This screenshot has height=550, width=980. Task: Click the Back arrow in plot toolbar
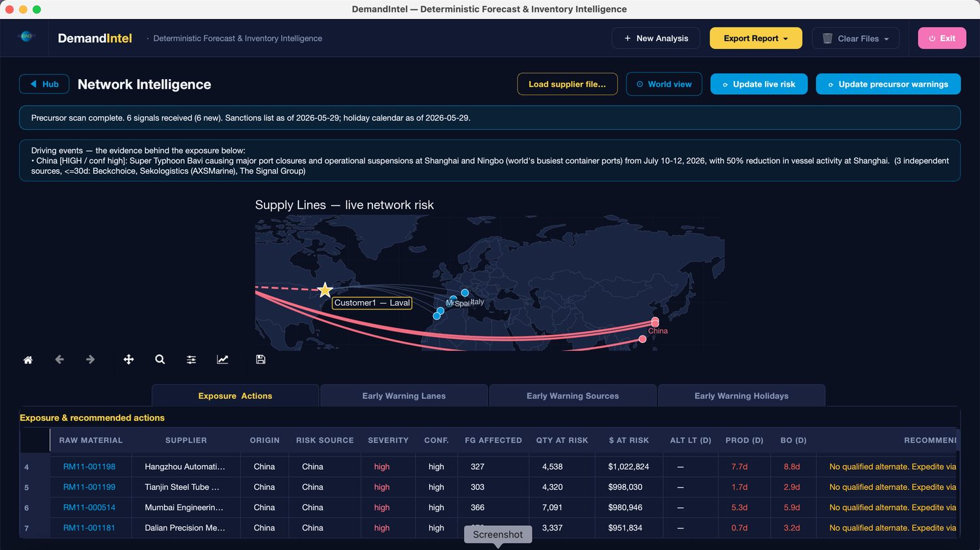coord(59,359)
